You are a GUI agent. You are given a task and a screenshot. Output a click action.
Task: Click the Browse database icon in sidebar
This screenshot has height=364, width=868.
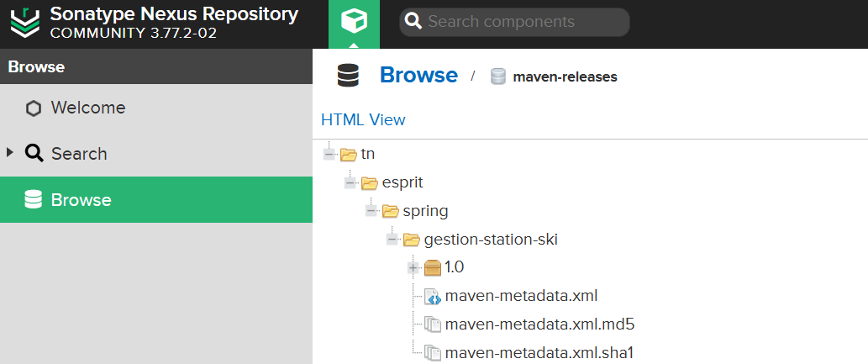tap(34, 199)
